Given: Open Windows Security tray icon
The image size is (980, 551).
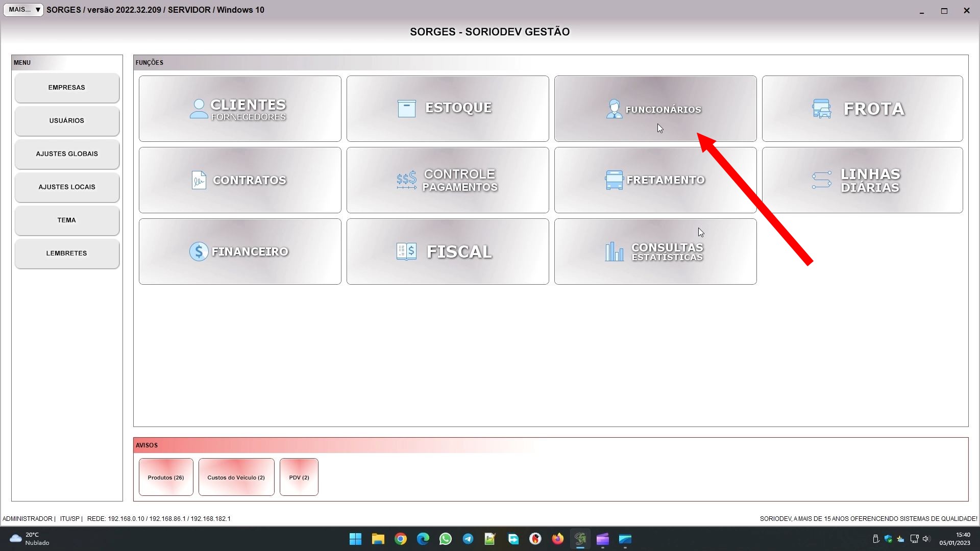Looking at the screenshot, I should (x=888, y=539).
